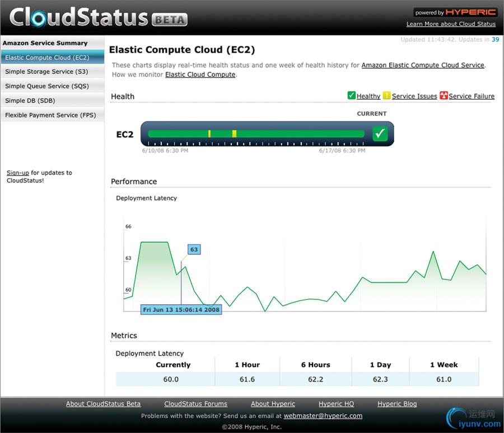Click the 'CURRENT' label above health bar
This screenshot has width=504, height=433.
point(372,114)
